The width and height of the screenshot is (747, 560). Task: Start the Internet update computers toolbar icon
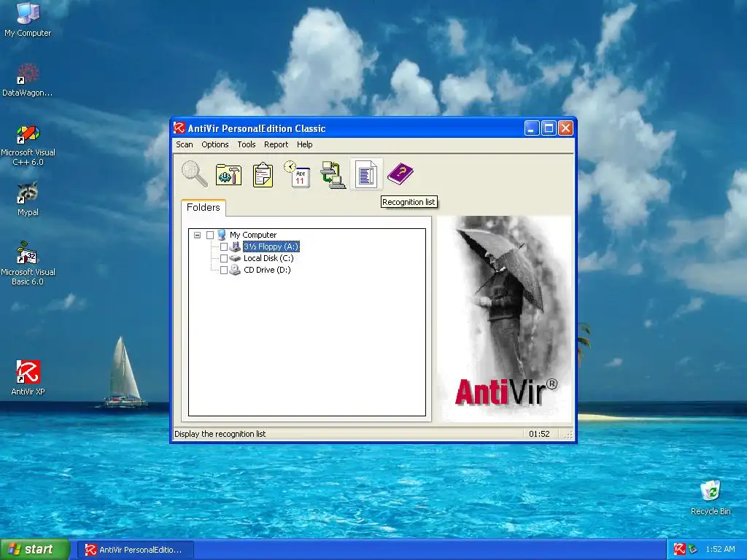tap(333, 175)
